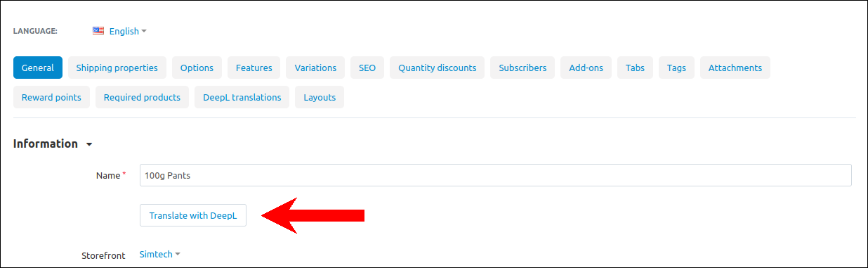Open the DeepL translations tab

pos(242,97)
